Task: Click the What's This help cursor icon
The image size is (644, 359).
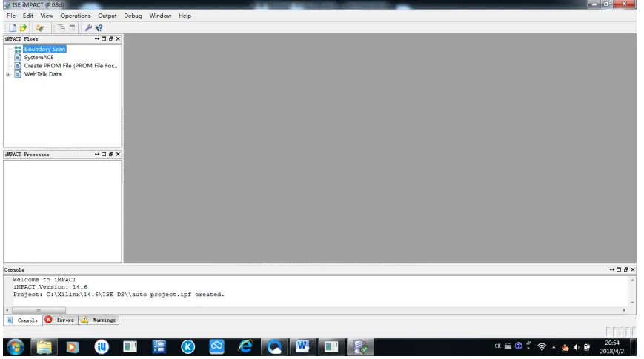Action: tap(99, 28)
